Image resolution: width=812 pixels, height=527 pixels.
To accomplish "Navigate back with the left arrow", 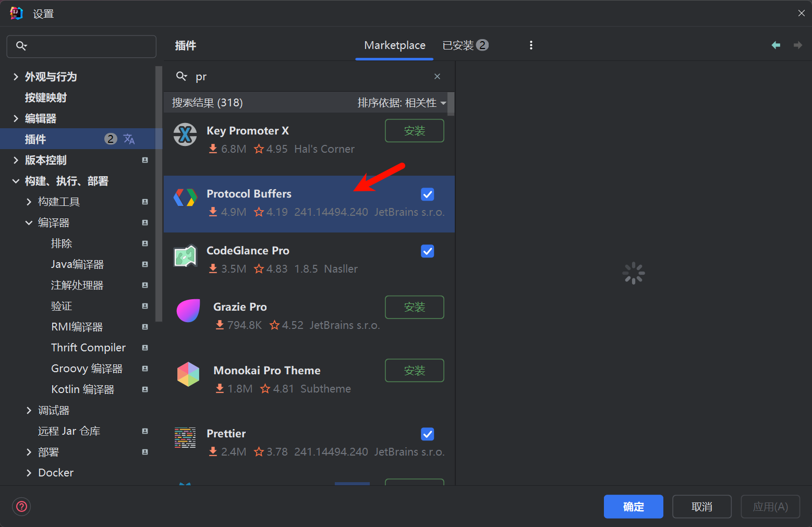I will (775, 45).
